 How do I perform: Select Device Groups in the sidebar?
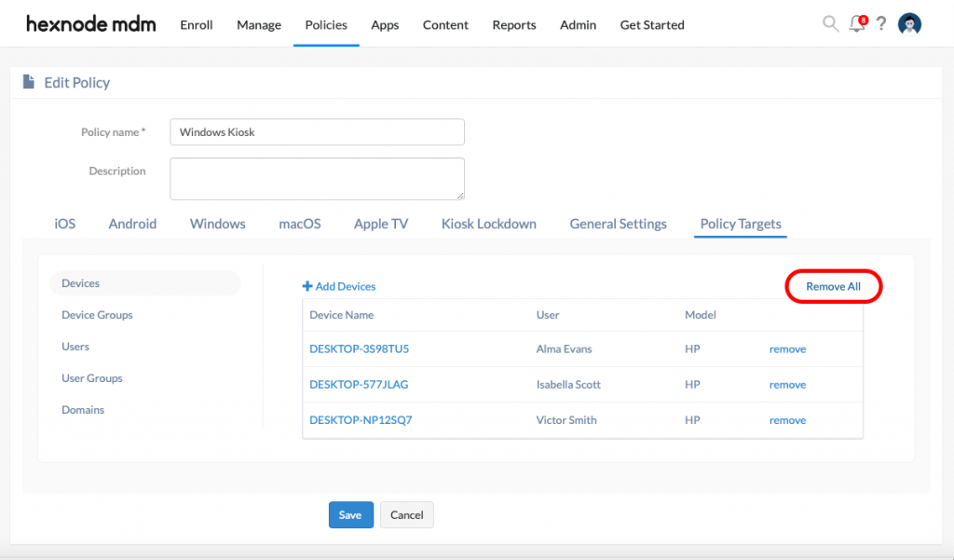tap(97, 315)
